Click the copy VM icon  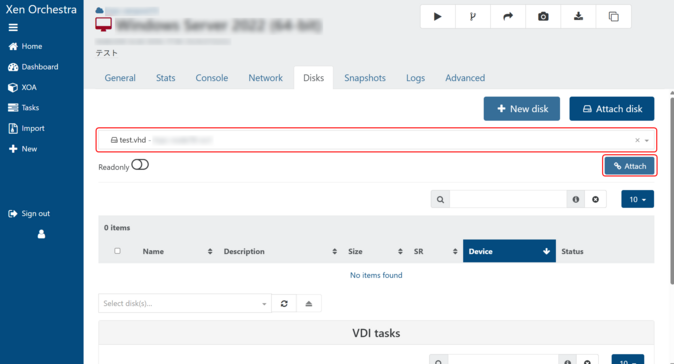[613, 17]
